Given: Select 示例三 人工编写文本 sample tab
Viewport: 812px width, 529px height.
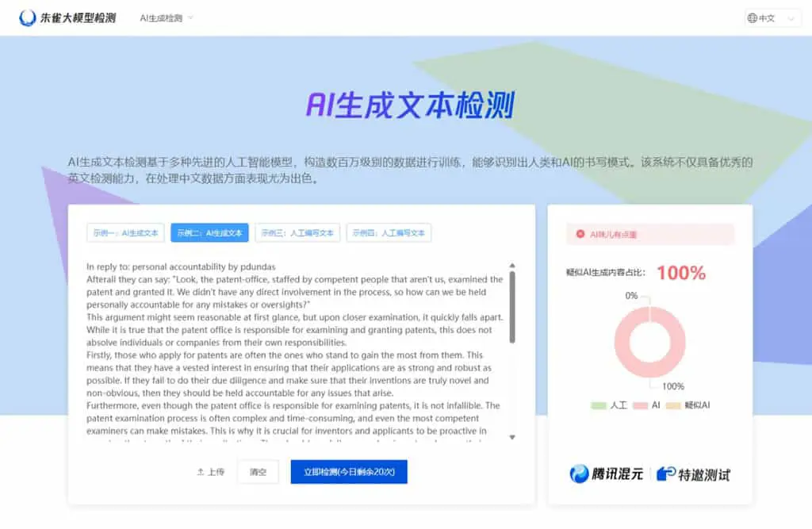Looking at the screenshot, I should pyautogui.click(x=297, y=232).
